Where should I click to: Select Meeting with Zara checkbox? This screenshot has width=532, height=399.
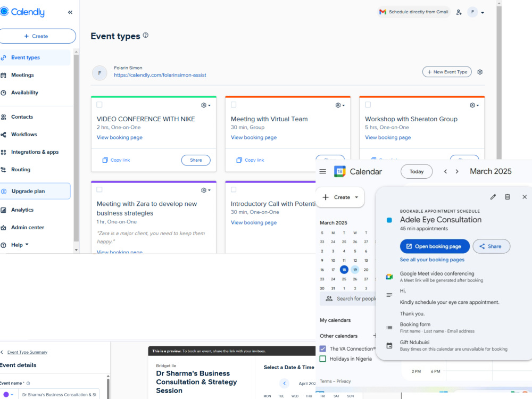point(99,190)
